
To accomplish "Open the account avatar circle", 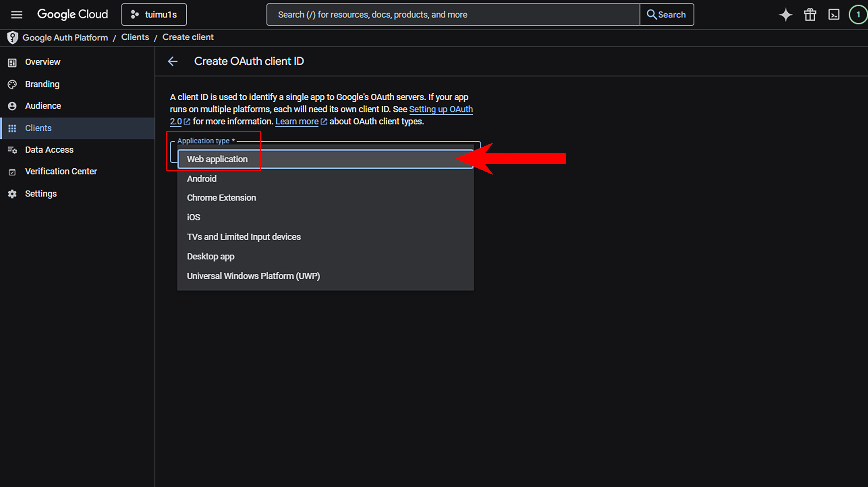I will (x=858, y=15).
